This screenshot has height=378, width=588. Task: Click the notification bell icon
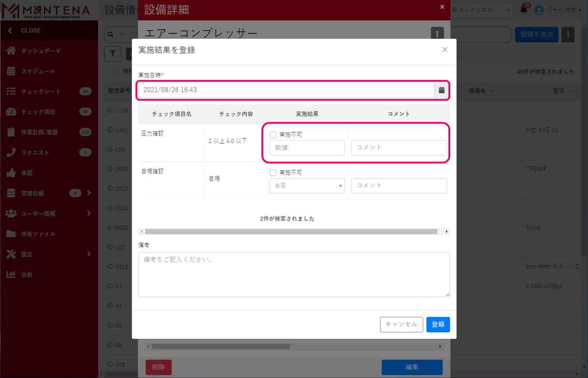click(524, 10)
